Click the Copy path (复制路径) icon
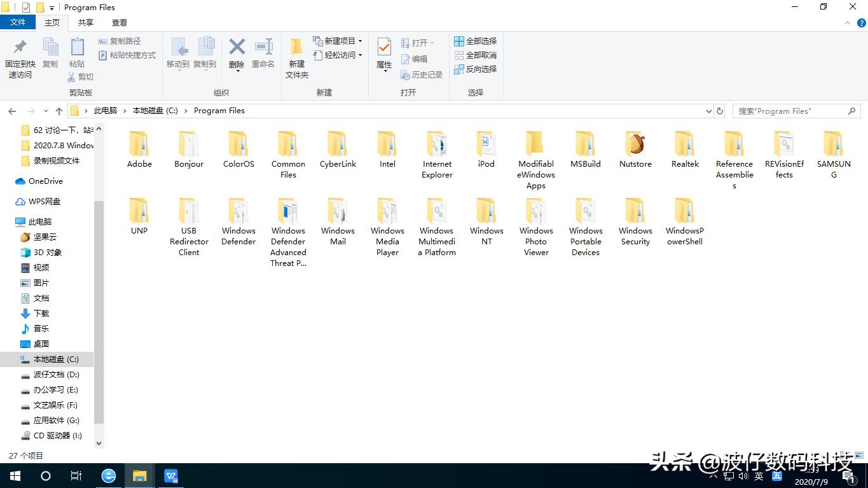868x488 pixels. click(x=126, y=41)
